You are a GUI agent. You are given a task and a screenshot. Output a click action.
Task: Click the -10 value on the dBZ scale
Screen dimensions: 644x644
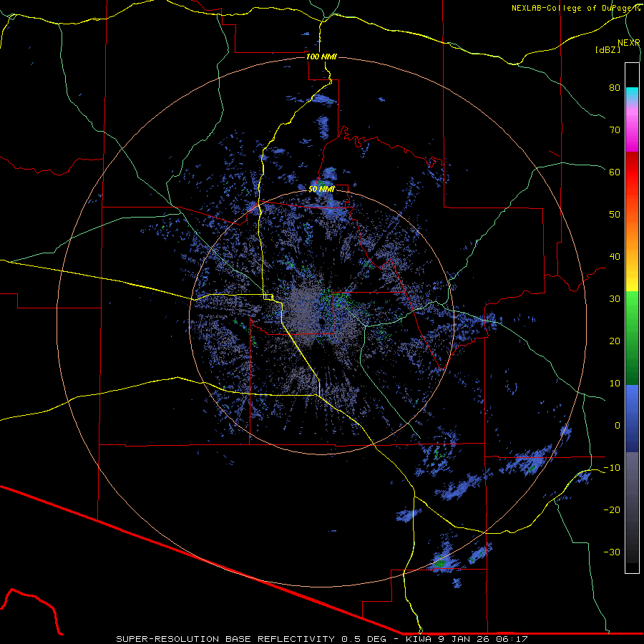pos(612,468)
